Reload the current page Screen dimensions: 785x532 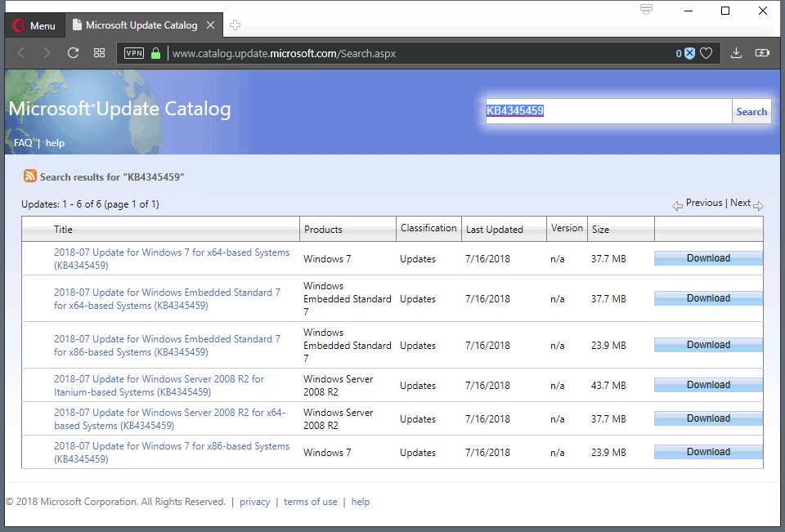pyautogui.click(x=73, y=53)
